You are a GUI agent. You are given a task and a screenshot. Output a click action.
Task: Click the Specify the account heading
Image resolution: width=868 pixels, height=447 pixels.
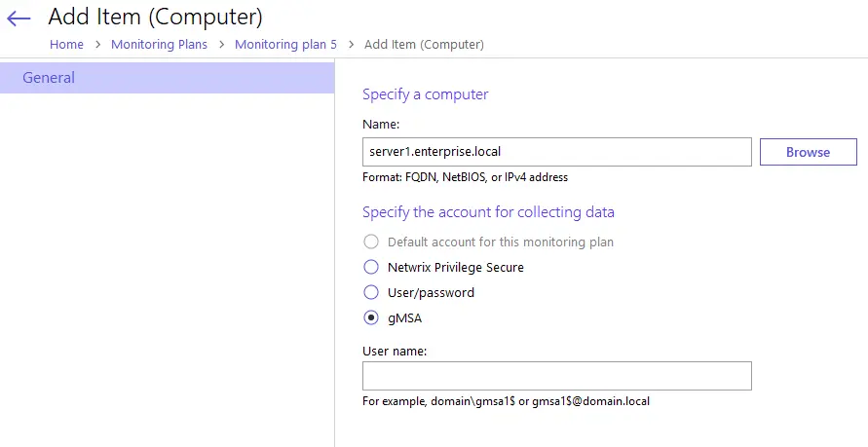pos(488,211)
